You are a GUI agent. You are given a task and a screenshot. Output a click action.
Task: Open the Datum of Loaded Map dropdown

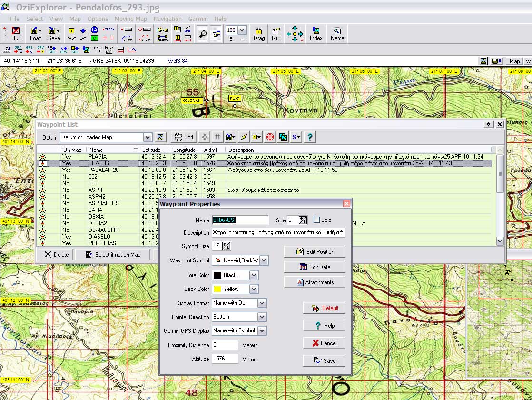[147, 137]
